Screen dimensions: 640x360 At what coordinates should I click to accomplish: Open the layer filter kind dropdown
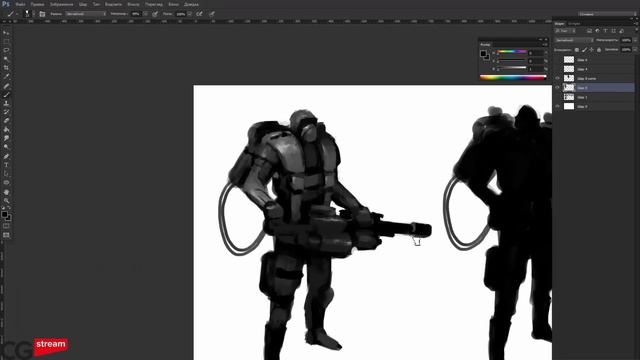pyautogui.click(x=565, y=31)
